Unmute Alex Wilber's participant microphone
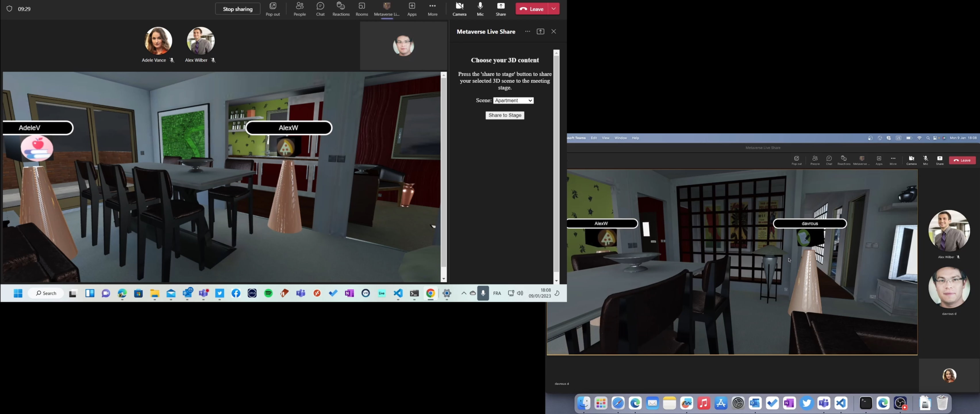980x414 pixels. [213, 60]
